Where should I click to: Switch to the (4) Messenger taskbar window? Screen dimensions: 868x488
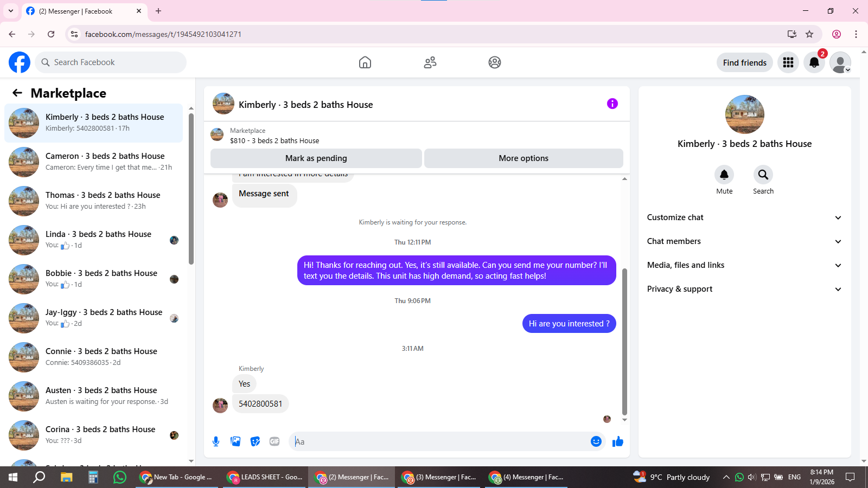pos(526,477)
